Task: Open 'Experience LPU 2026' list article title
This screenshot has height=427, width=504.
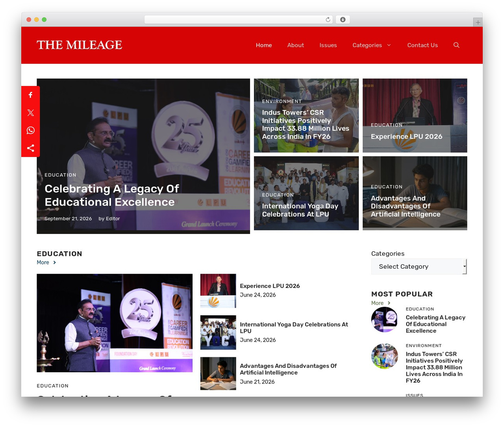Action: coord(270,286)
